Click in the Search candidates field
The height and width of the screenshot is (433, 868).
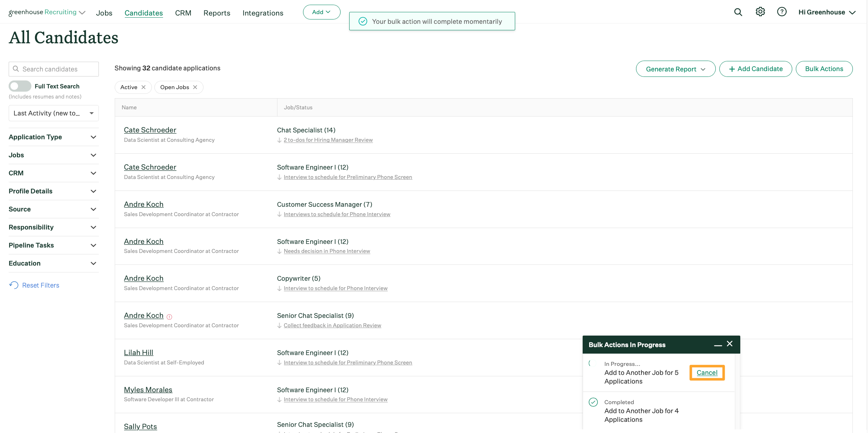pyautogui.click(x=54, y=69)
